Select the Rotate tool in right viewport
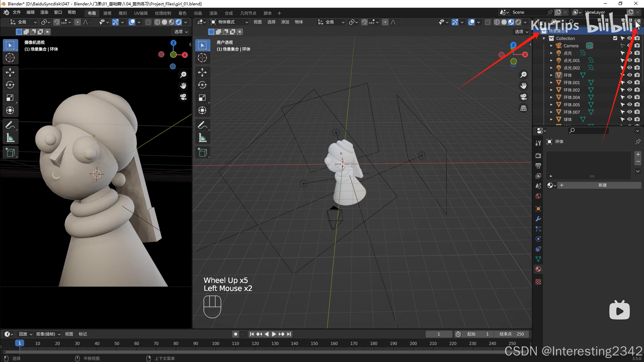 [202, 85]
